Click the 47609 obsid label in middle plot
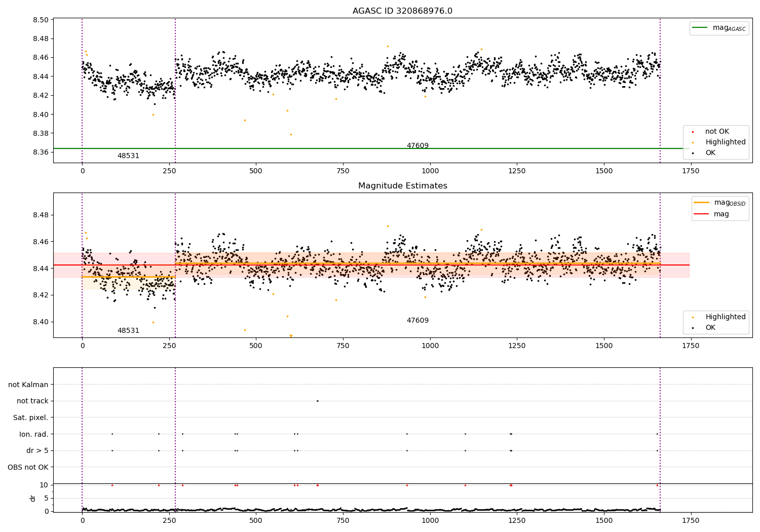760x532 pixels. tap(417, 321)
